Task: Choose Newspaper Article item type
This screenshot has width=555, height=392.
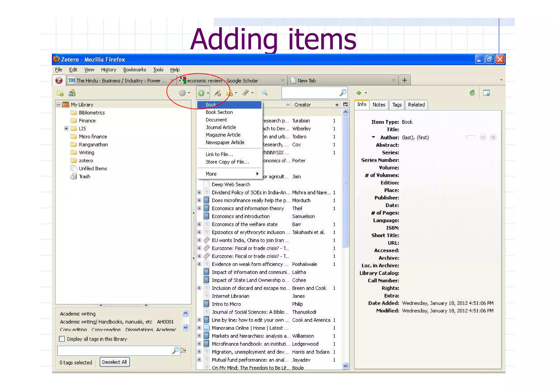Action: coord(225,142)
